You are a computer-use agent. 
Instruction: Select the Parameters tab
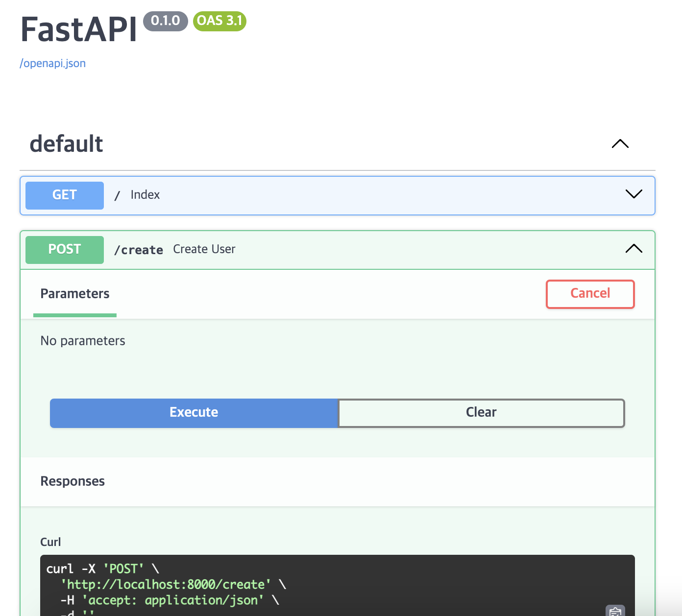[75, 294]
